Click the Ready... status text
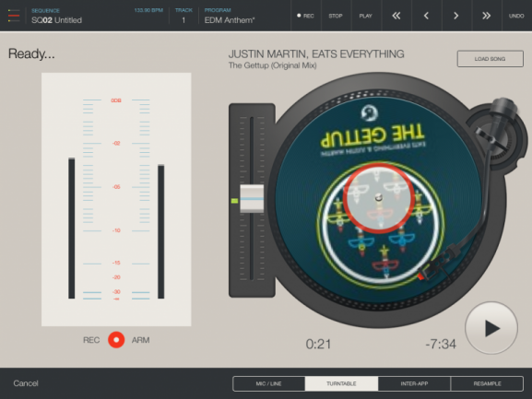The width and height of the screenshot is (532, 399). (31, 53)
